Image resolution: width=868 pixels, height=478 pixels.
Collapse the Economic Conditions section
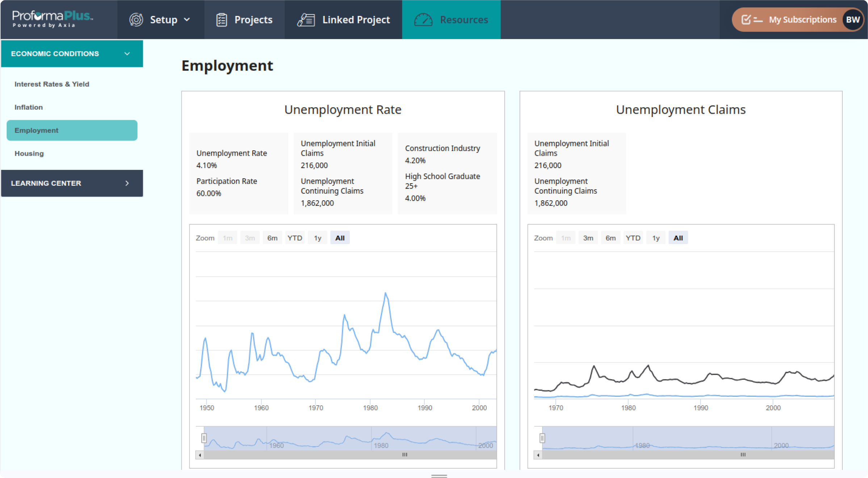click(127, 54)
